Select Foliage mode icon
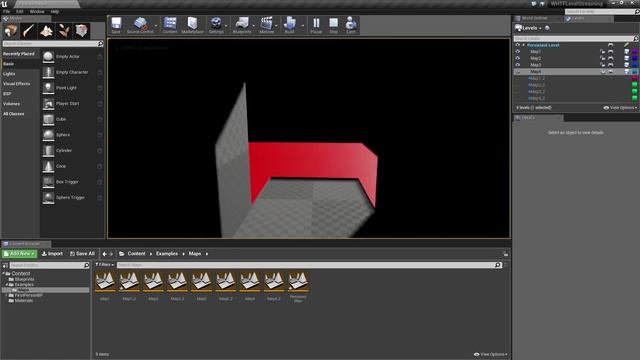 click(64, 31)
